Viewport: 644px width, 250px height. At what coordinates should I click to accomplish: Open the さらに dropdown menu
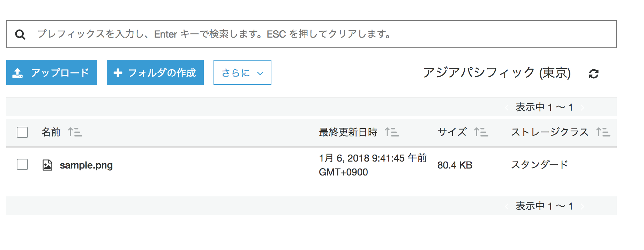[242, 72]
